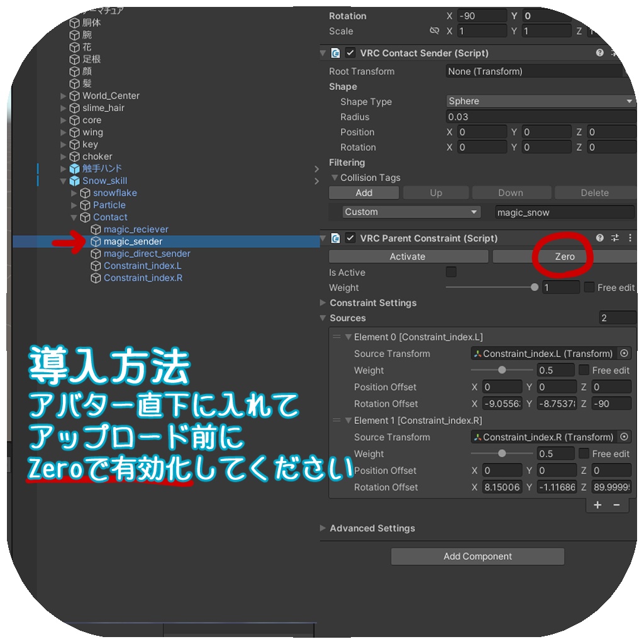This screenshot has height=644, width=644.
Task: Click the Weight slider under Element 1
Action: click(x=501, y=453)
